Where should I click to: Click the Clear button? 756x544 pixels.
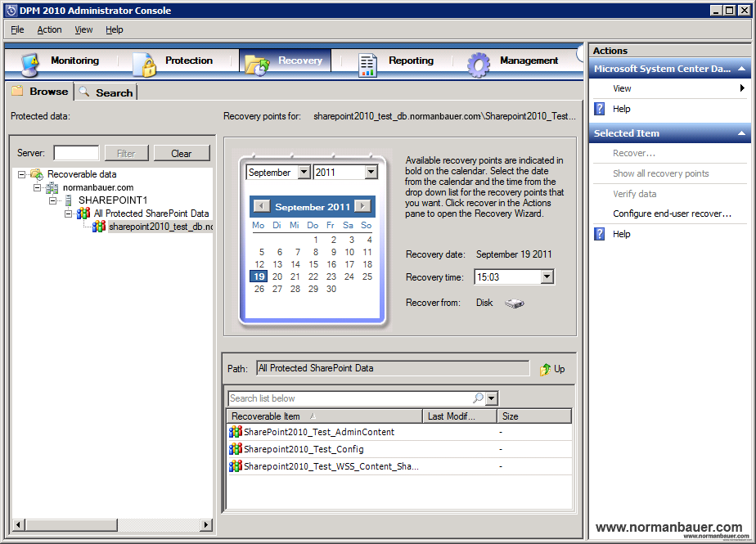click(x=182, y=153)
